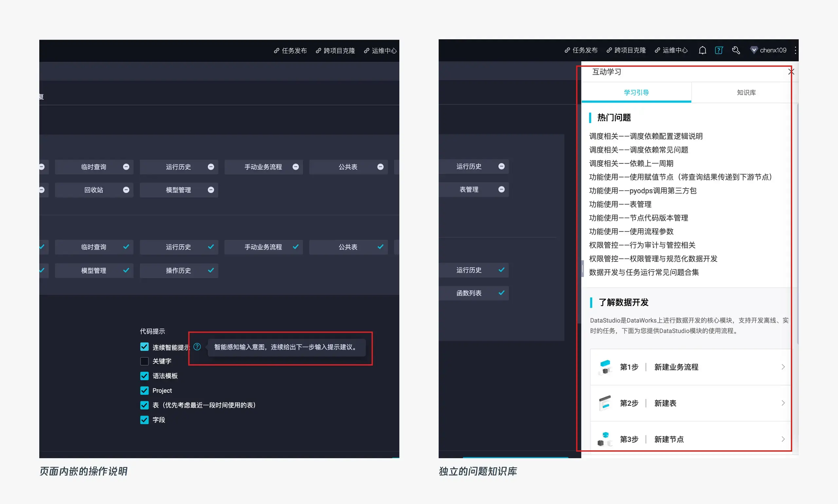Uncheck the Project checkbox

pyautogui.click(x=144, y=390)
